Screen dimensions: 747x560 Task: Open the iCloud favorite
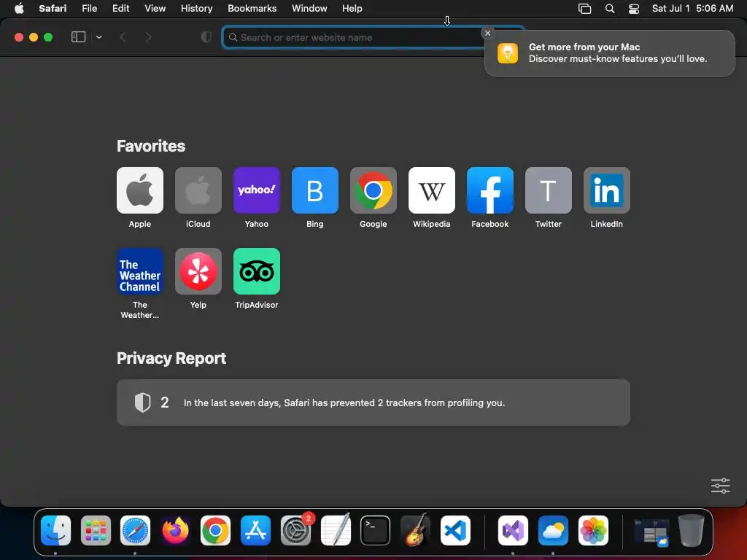[x=198, y=190]
